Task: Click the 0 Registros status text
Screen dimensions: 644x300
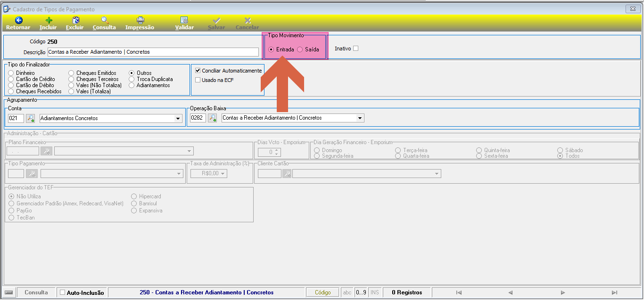Action: 407,292
